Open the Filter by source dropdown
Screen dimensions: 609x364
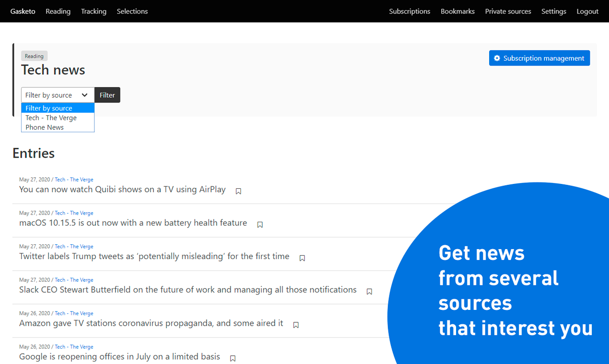click(58, 95)
